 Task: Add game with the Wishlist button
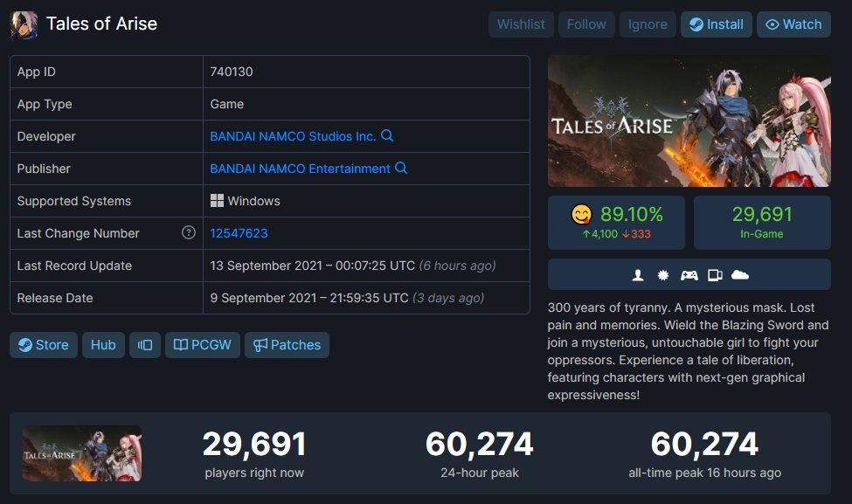click(521, 24)
